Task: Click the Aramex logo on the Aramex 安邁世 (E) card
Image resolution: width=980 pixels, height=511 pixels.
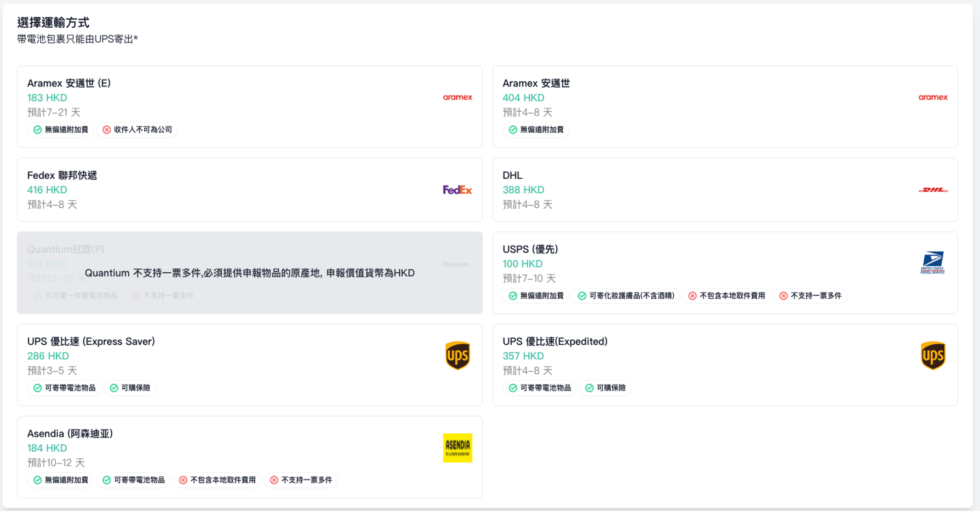Action: coord(457,97)
